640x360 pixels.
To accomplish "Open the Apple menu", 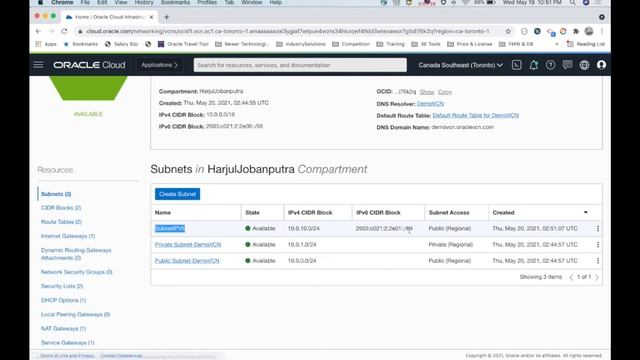I will pos(40,2).
